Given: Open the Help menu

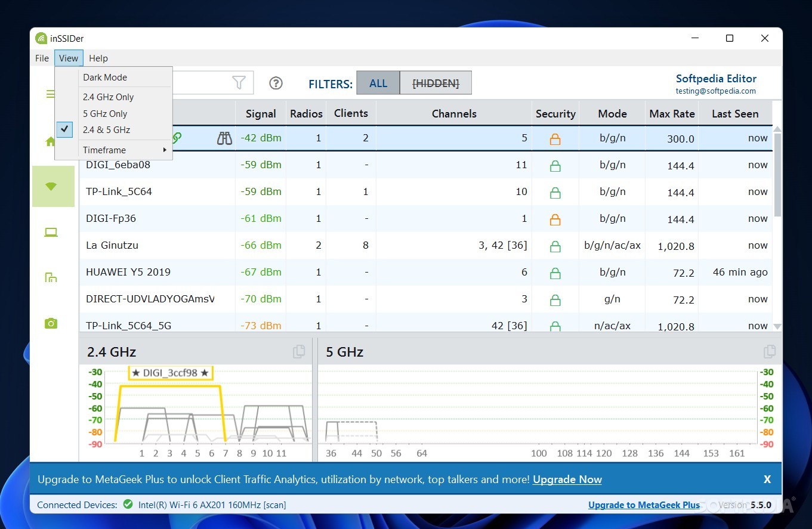Looking at the screenshot, I should (98, 58).
